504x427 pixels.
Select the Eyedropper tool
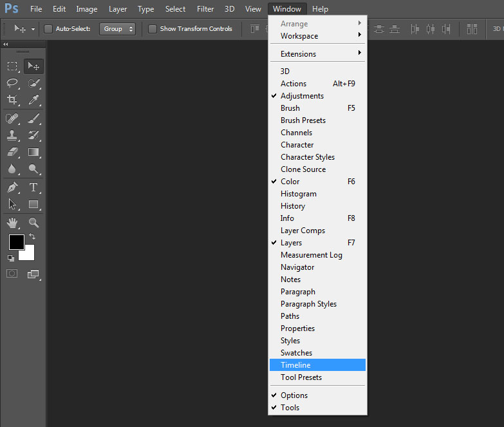[x=33, y=100]
